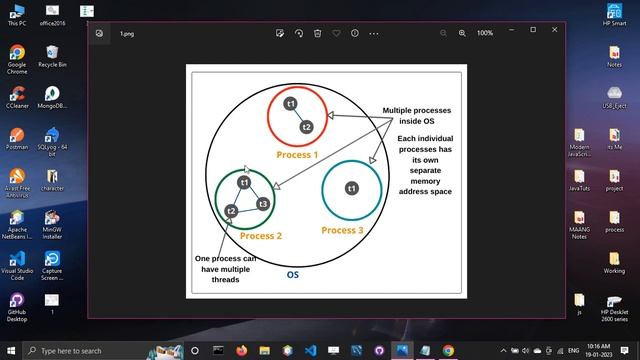
Task: Click the Photos app taskbar button
Action: pos(402,351)
